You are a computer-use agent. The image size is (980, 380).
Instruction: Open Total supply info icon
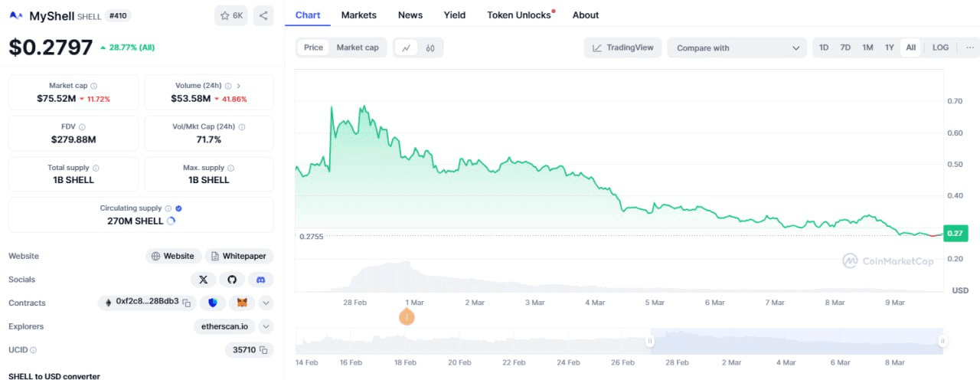(96, 168)
